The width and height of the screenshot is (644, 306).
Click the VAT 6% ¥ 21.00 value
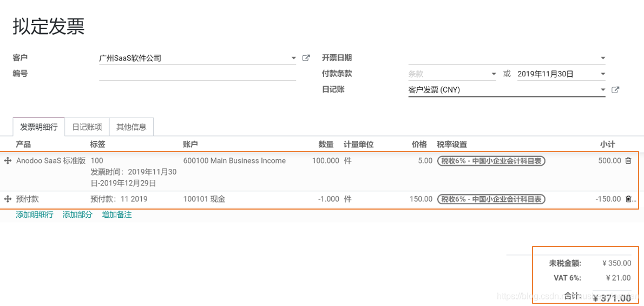pyautogui.click(x=619, y=278)
